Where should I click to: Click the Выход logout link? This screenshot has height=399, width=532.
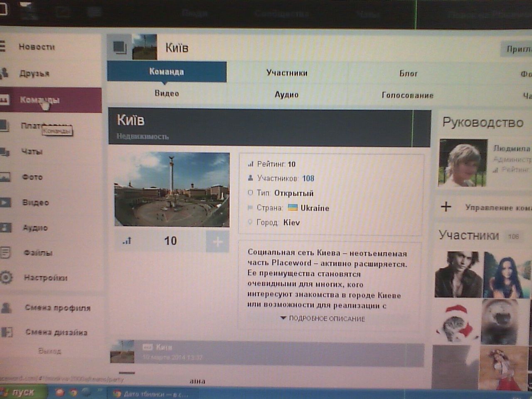coord(49,351)
